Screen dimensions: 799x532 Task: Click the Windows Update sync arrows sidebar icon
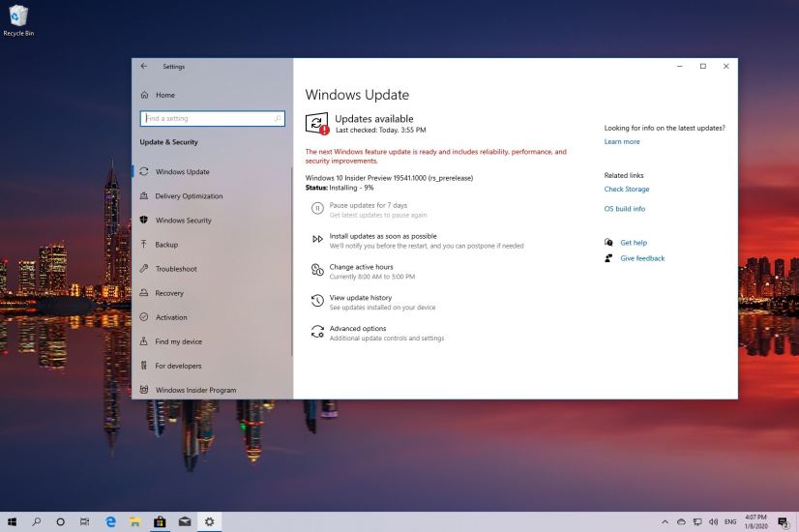coord(144,171)
